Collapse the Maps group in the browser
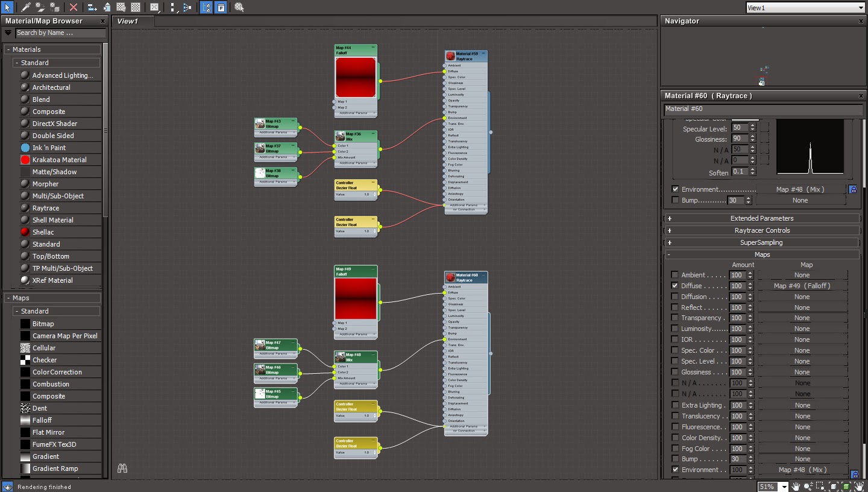Screen dimensions: 868x492 [52, 298]
